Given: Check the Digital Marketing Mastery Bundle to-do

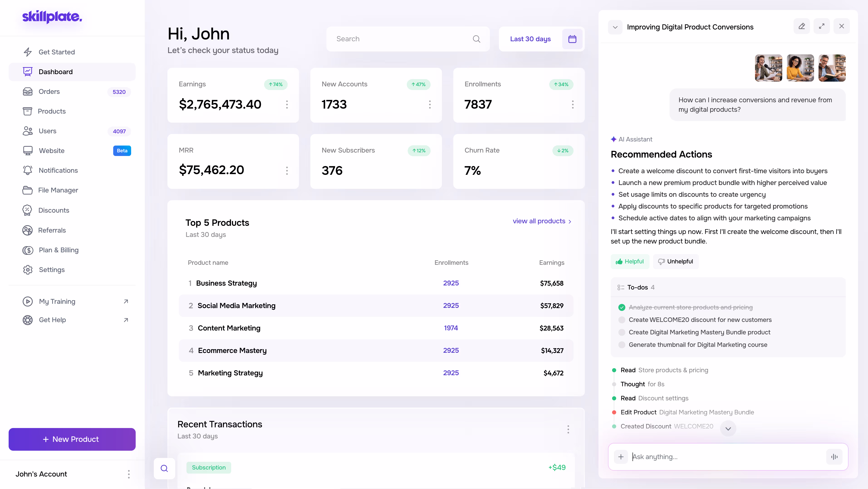Looking at the screenshot, I should [622, 332].
